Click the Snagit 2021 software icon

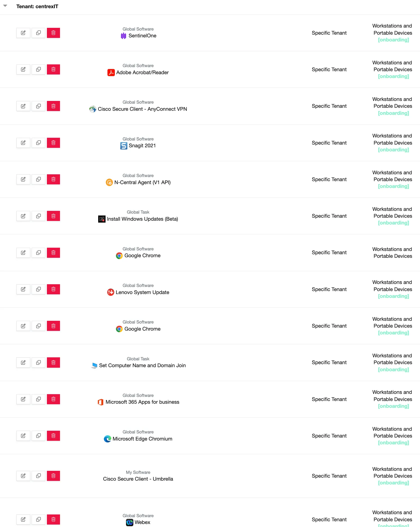(x=124, y=146)
